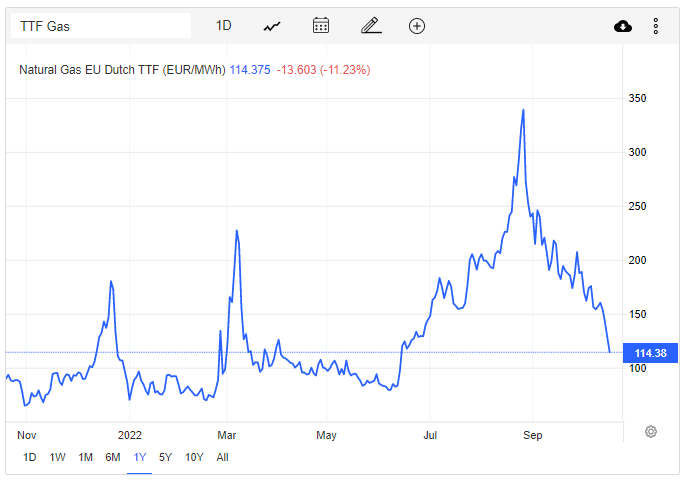The height and width of the screenshot is (481, 684).
Task: Select the pencil drawing tool
Action: click(371, 26)
